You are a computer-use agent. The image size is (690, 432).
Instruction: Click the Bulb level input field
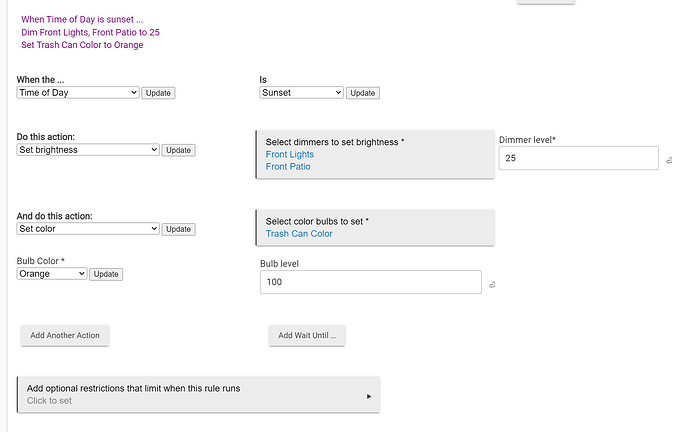coord(370,283)
